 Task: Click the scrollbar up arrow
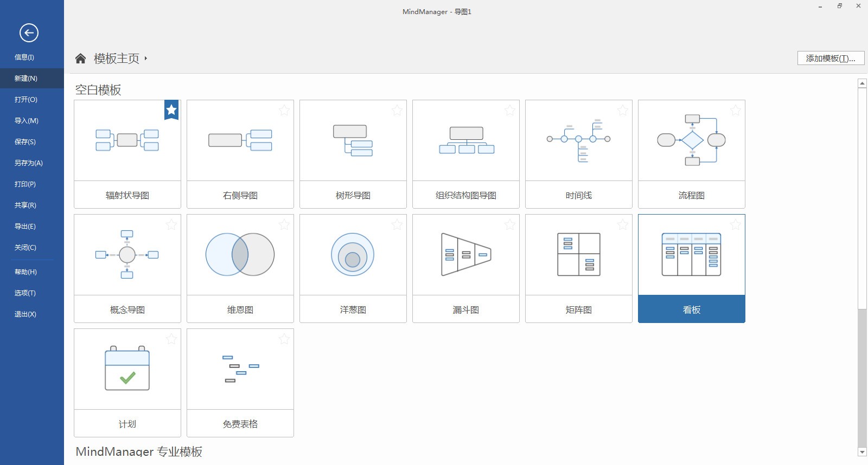[862, 83]
